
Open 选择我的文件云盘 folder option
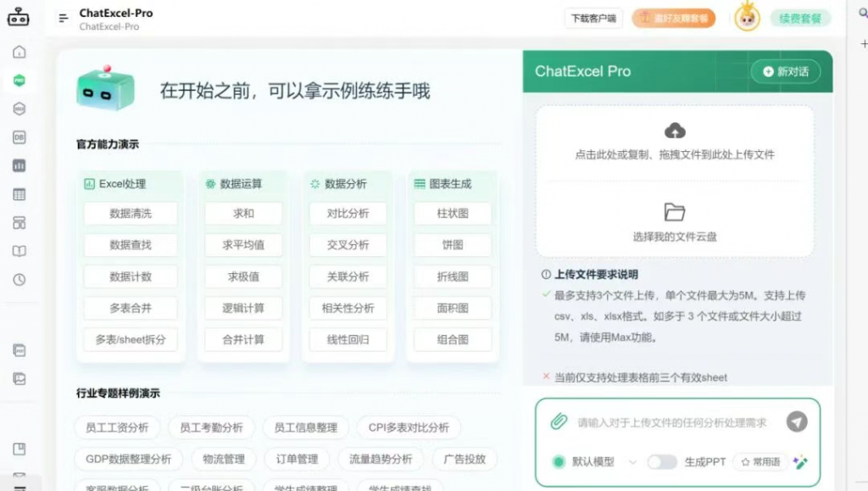click(x=675, y=222)
